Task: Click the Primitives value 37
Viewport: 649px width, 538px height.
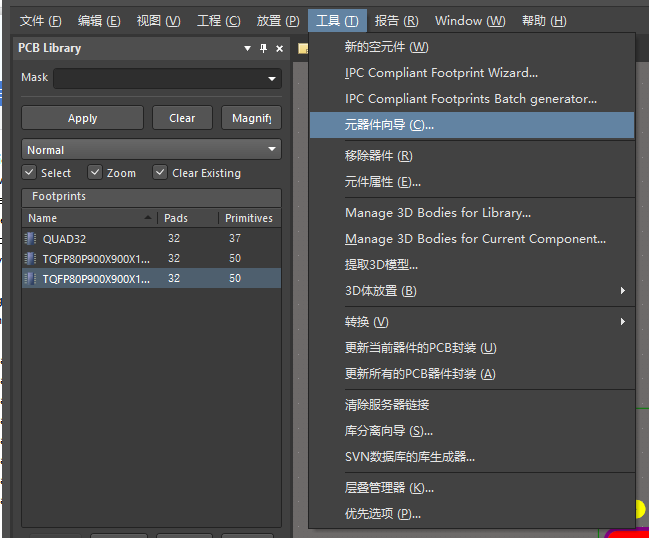Action: tap(235, 238)
